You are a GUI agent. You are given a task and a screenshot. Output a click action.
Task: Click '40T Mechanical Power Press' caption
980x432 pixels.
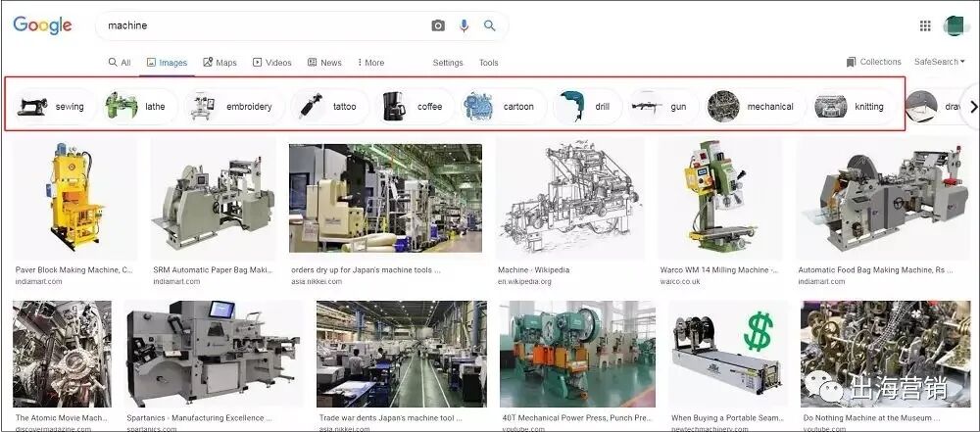(577, 417)
